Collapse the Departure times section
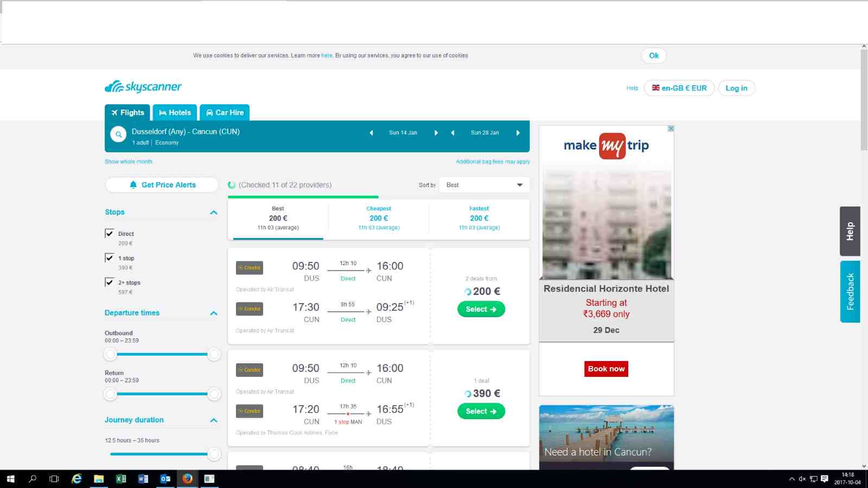Viewport: 868px width, 488px height. pyautogui.click(x=214, y=313)
